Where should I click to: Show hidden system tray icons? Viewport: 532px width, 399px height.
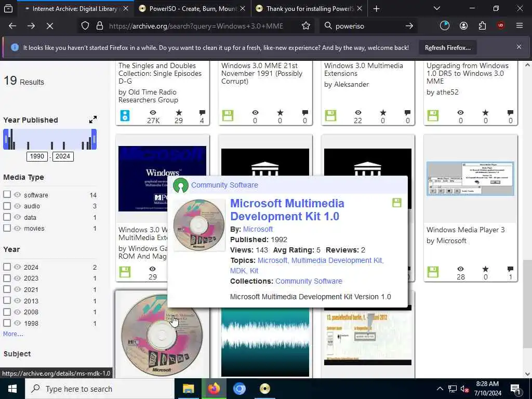point(440,389)
